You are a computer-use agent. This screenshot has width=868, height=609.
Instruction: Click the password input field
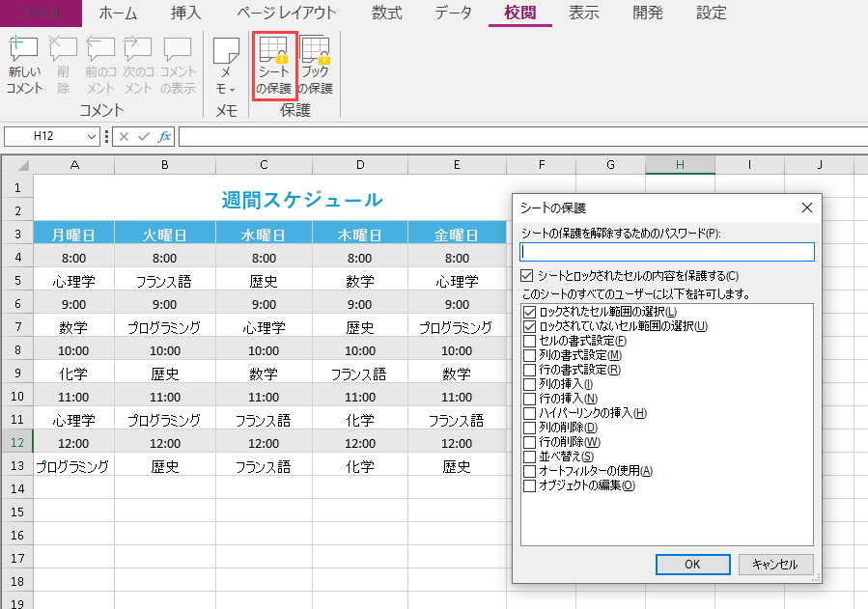coord(667,252)
